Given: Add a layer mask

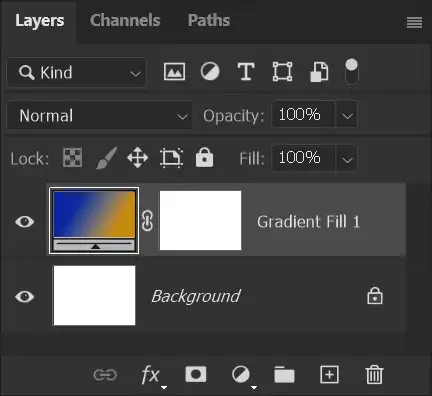Looking at the screenshot, I should pyautogui.click(x=196, y=374).
